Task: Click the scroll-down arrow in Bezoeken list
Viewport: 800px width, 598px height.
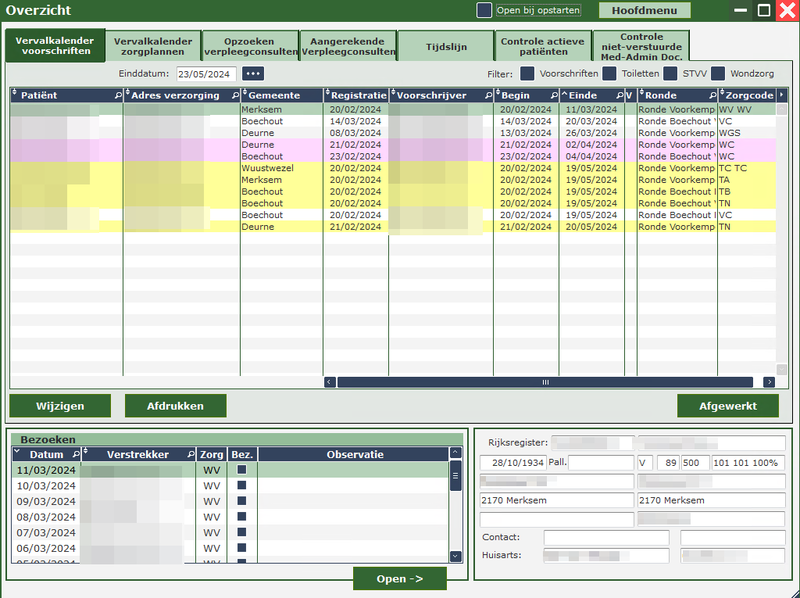Action: point(456,556)
